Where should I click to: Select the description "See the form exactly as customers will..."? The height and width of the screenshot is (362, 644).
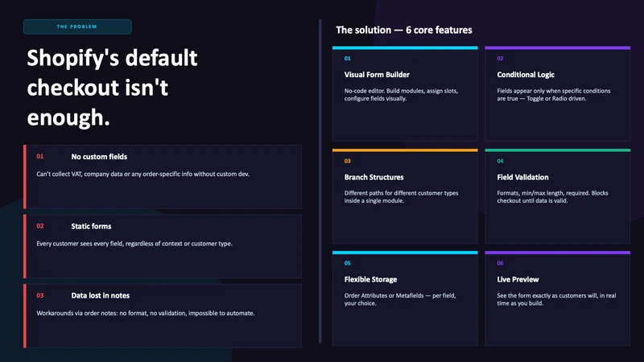(x=556, y=299)
